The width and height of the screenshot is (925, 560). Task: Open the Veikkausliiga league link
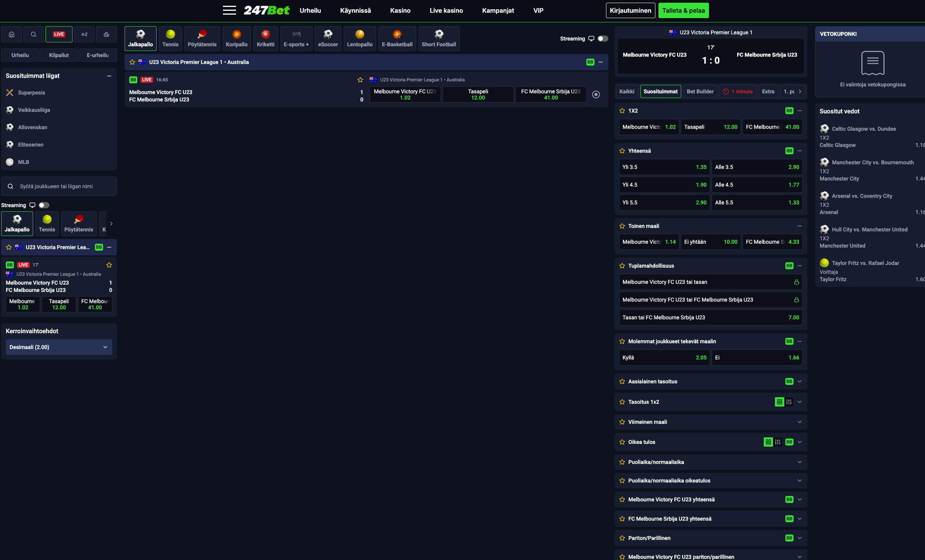coord(34,110)
